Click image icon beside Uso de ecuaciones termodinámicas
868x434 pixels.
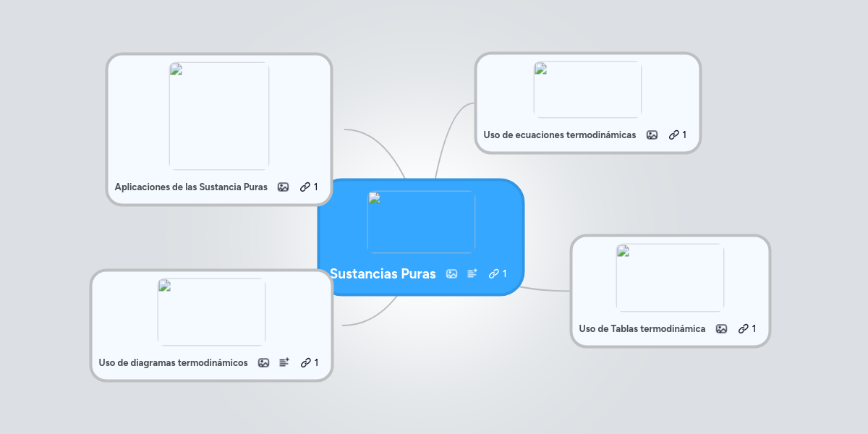[x=652, y=135]
